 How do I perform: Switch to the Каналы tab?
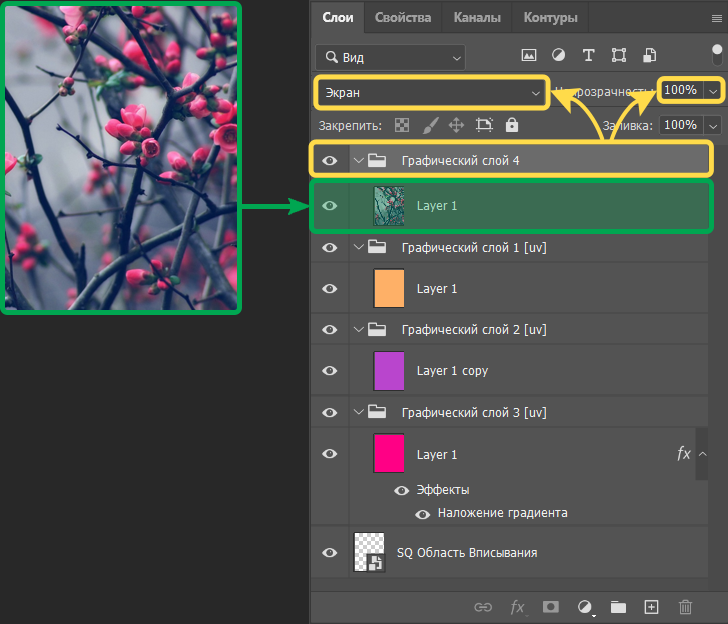[x=477, y=18]
